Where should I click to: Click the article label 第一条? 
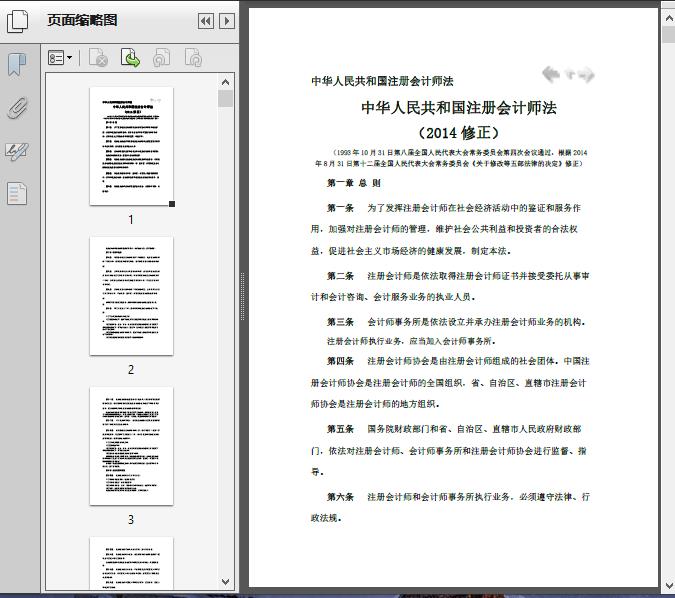point(340,208)
